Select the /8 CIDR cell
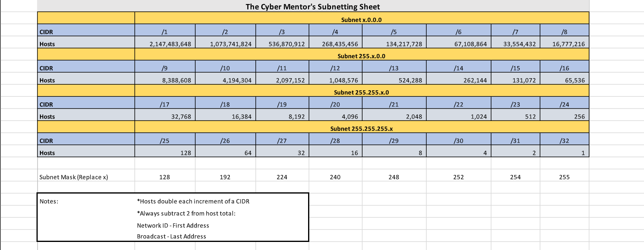 click(x=564, y=32)
